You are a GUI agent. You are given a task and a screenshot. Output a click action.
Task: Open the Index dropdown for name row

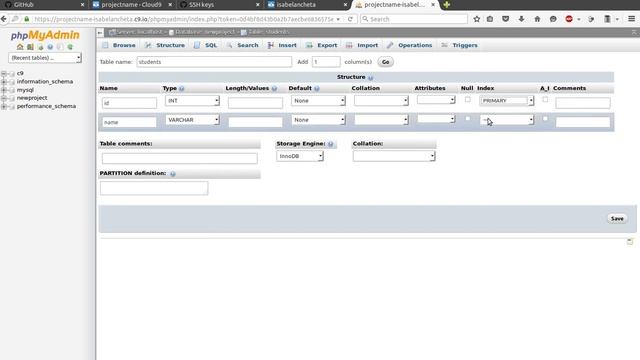click(507, 120)
